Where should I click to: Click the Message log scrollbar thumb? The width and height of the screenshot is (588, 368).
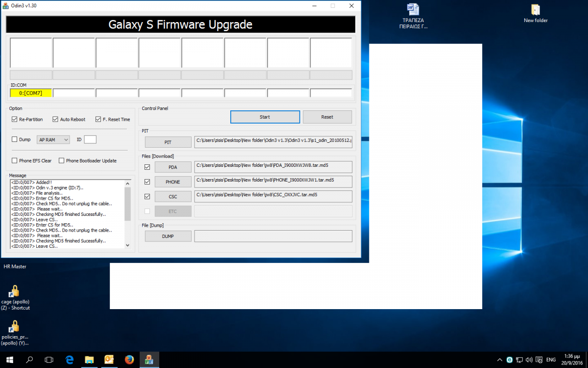click(128, 204)
